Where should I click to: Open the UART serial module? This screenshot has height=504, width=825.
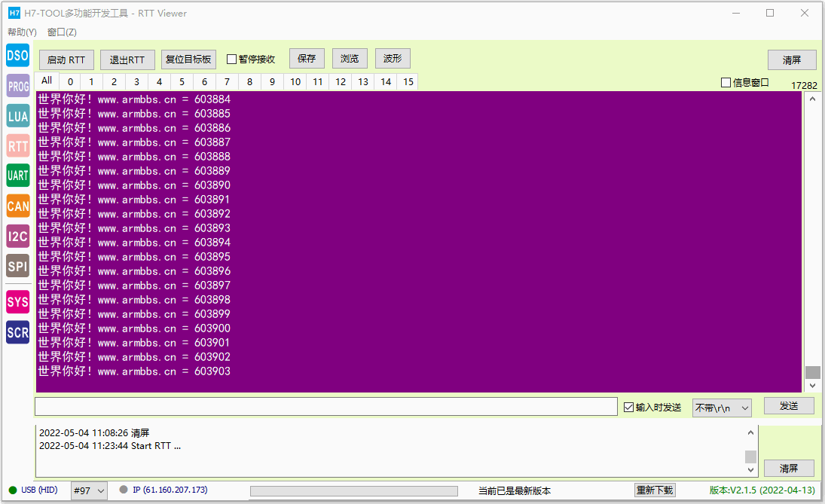pos(18,176)
